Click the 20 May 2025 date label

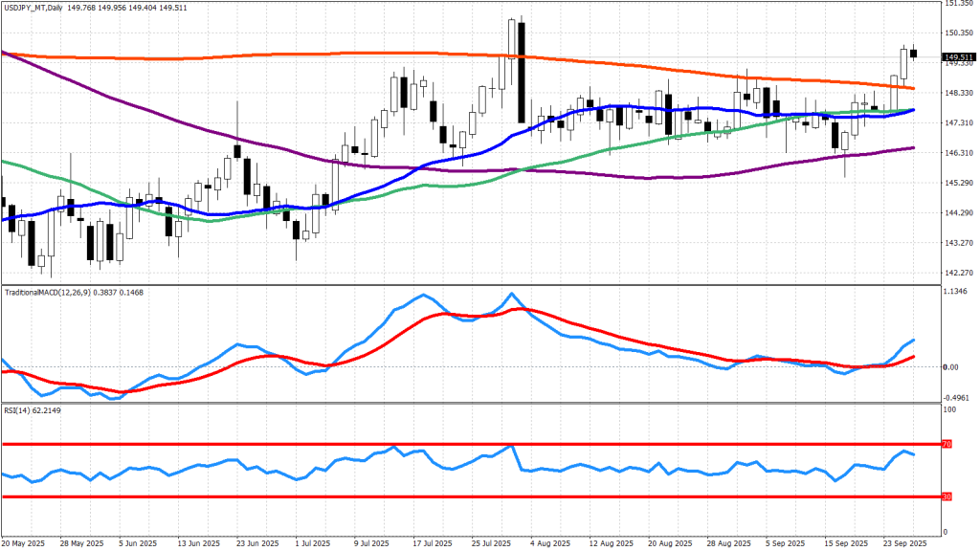tap(23, 542)
